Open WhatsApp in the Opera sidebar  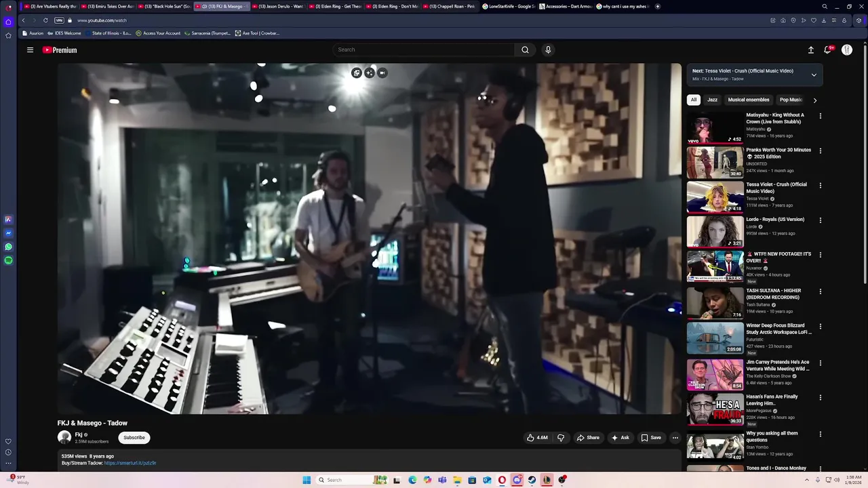8,247
